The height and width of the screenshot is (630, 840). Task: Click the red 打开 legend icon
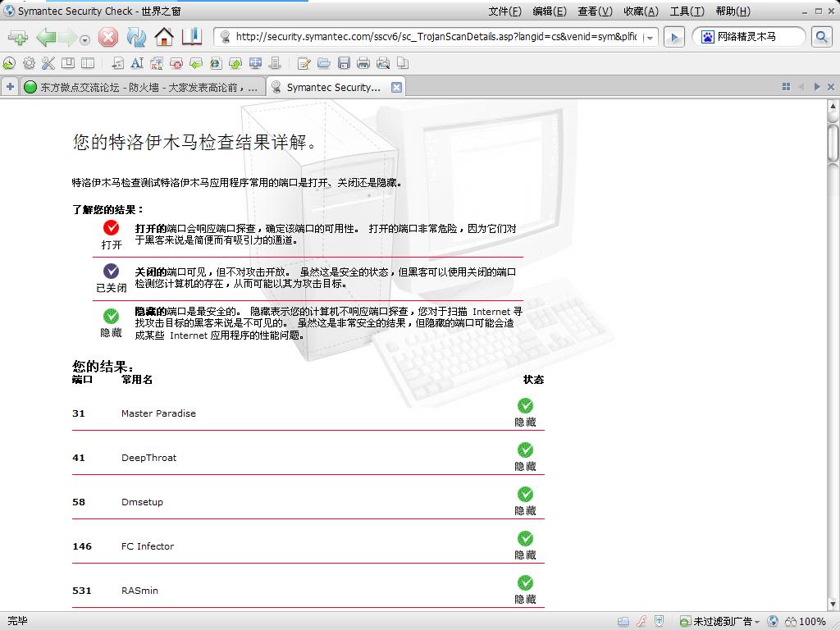tap(111, 228)
